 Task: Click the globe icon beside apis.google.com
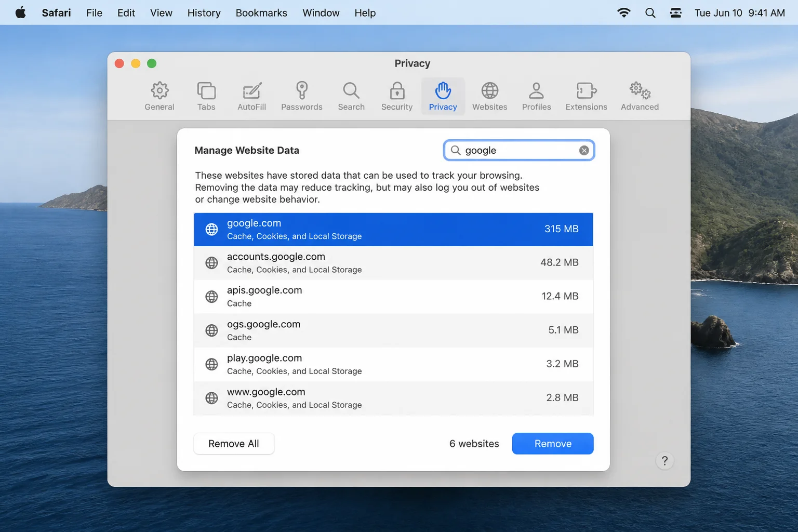coord(211,297)
